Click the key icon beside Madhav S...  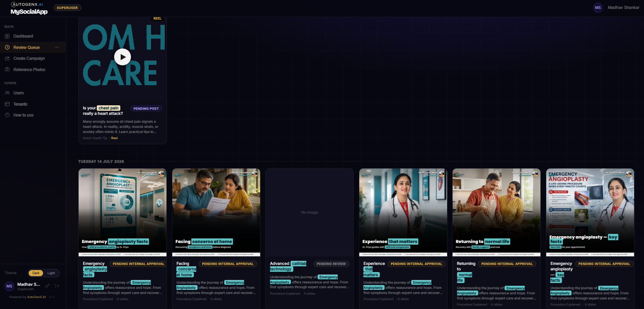pyautogui.click(x=47, y=286)
